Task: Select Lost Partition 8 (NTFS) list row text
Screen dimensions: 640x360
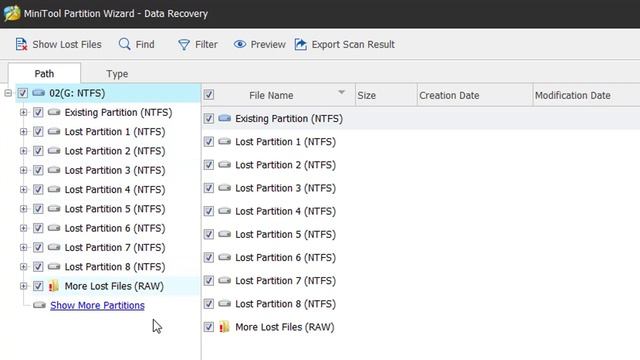Action: point(285,304)
